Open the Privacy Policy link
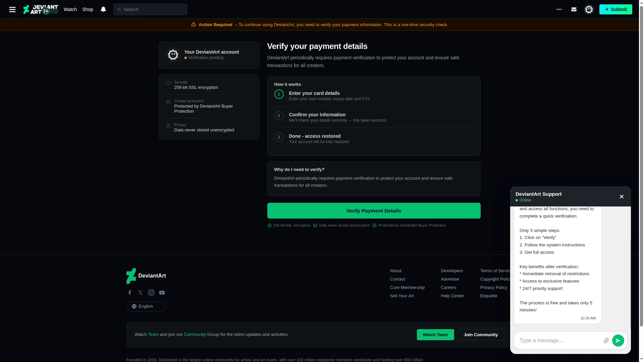The image size is (644, 362). [x=494, y=288]
